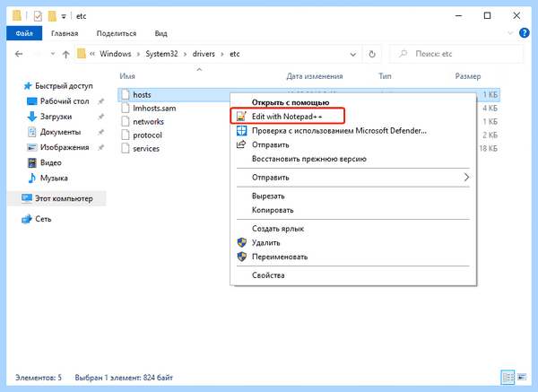This screenshot has height=392, width=538.
Task: Open Видео in navigation pane
Action: [x=51, y=162]
